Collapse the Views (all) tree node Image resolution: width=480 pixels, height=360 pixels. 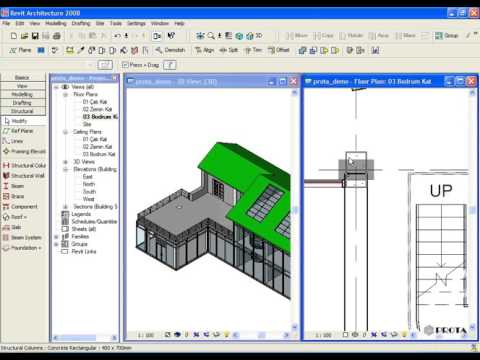coord(56,87)
